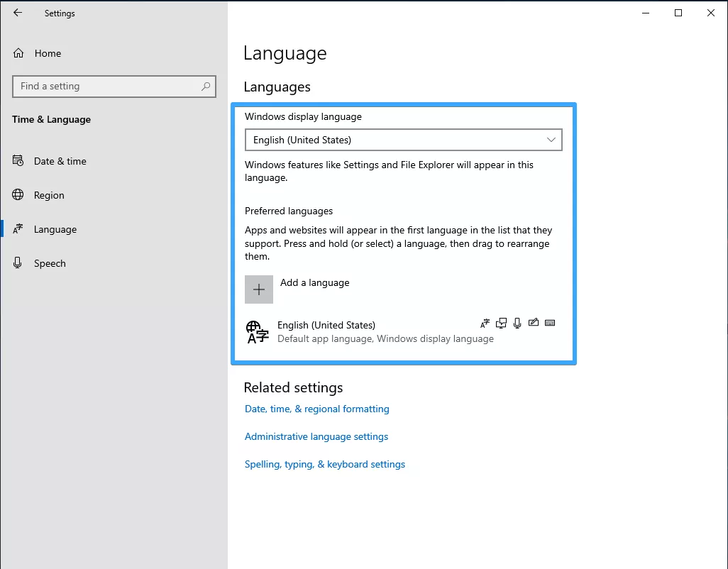728x569 pixels.
Task: Open the Speech settings page
Action: point(50,263)
